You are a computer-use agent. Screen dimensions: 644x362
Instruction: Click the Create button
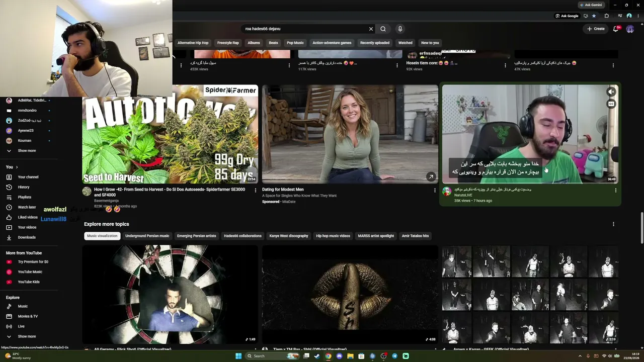tap(596, 29)
